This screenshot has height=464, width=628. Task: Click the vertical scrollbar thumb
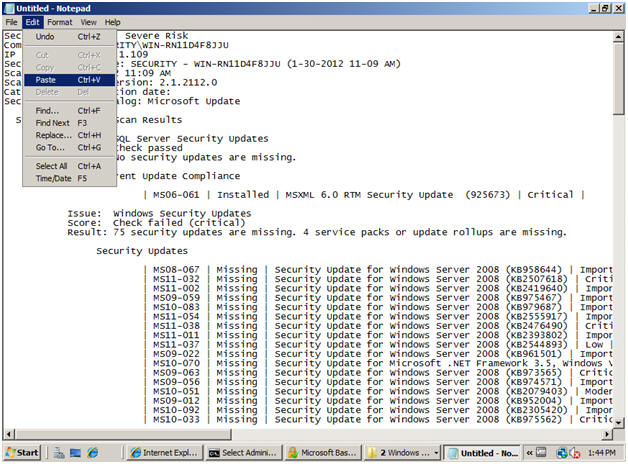619,78
